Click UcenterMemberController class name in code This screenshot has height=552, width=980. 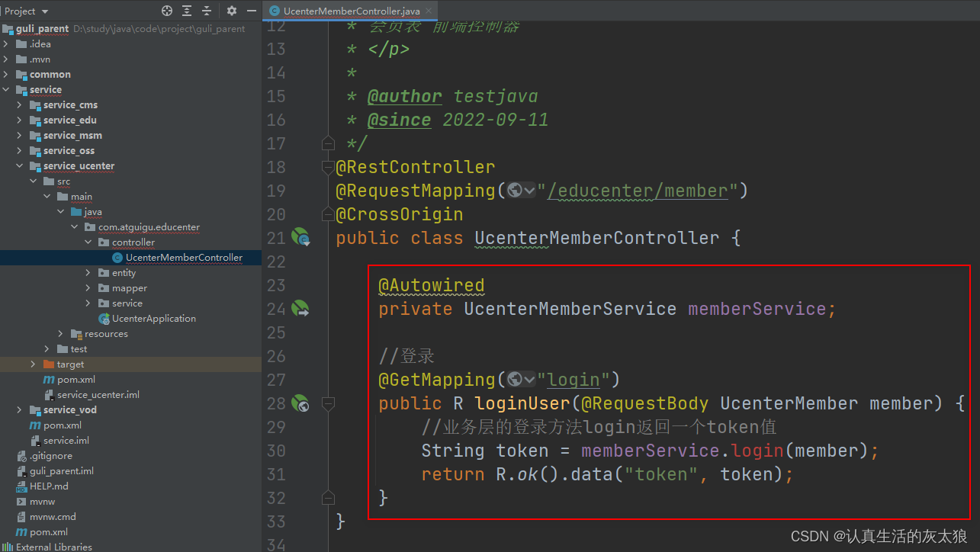tap(596, 238)
